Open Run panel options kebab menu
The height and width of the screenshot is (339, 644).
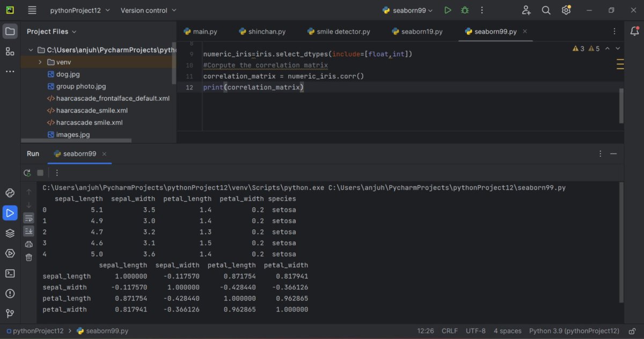tap(600, 153)
